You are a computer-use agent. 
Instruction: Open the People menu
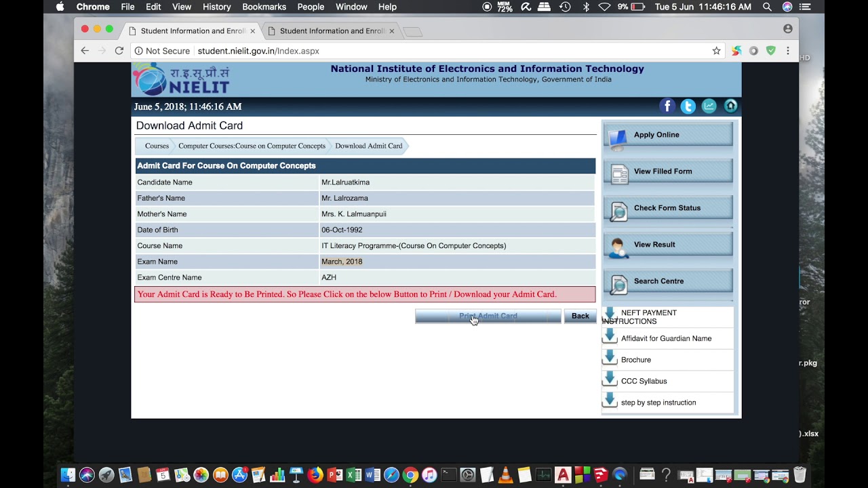(x=311, y=7)
